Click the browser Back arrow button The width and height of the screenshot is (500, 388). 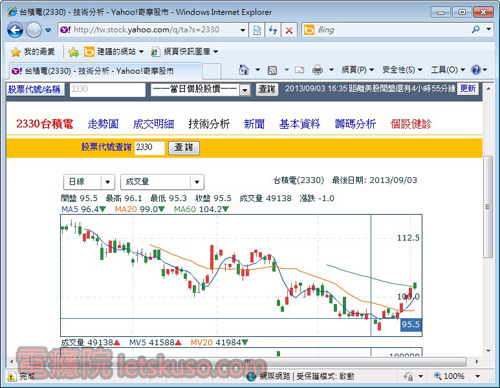(15, 30)
